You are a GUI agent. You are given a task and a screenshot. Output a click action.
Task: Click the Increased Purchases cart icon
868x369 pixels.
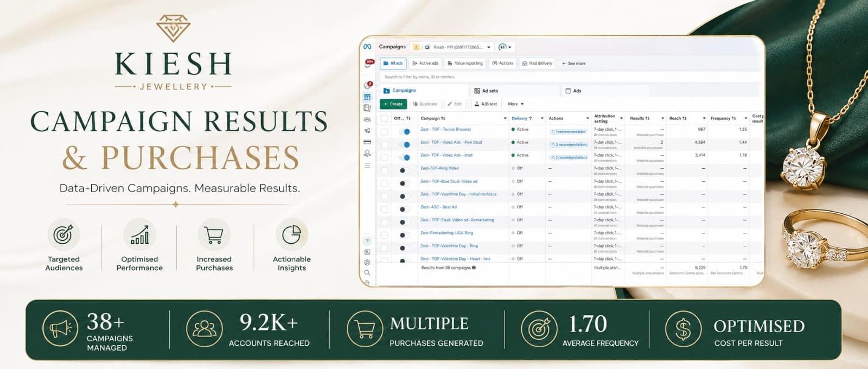click(x=214, y=234)
